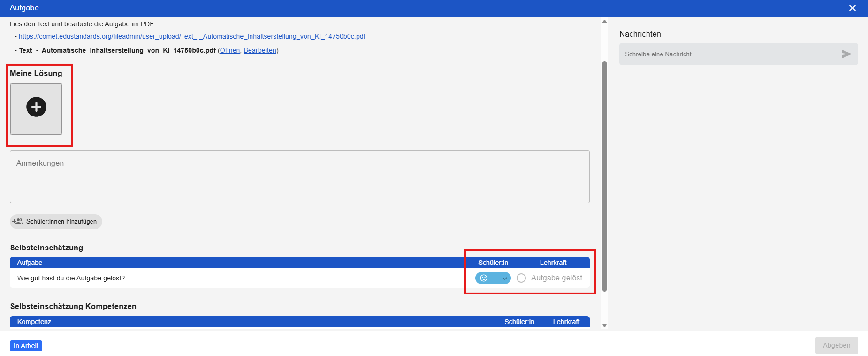The height and width of the screenshot is (356, 868).
Task: Send the message with the arrow icon
Action: click(x=846, y=54)
